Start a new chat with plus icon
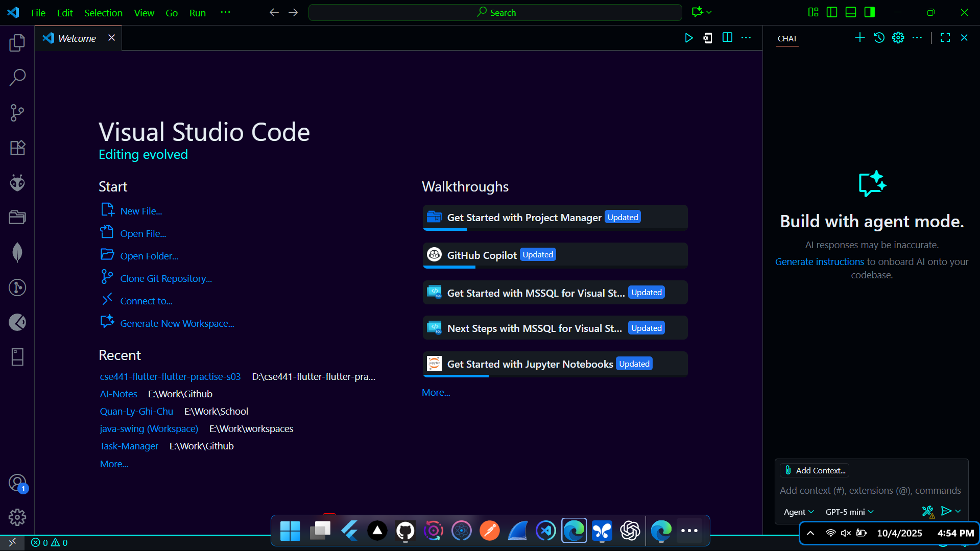This screenshot has height=551, width=980. click(x=860, y=38)
